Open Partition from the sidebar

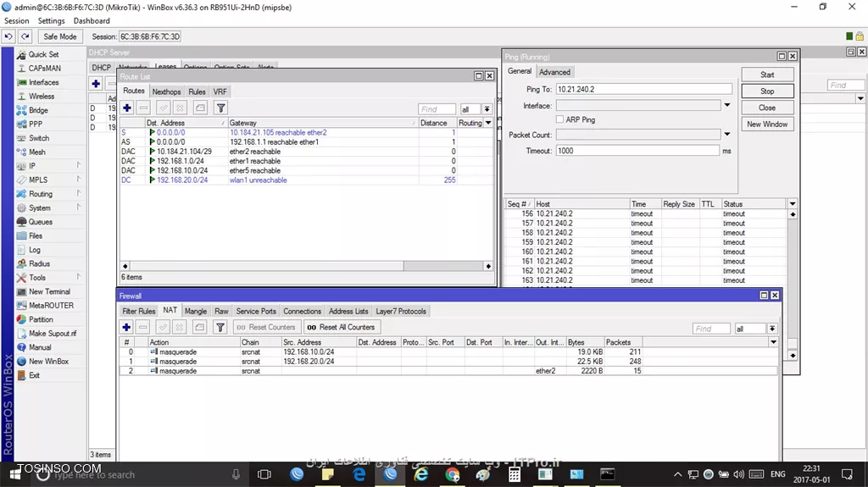click(x=41, y=319)
